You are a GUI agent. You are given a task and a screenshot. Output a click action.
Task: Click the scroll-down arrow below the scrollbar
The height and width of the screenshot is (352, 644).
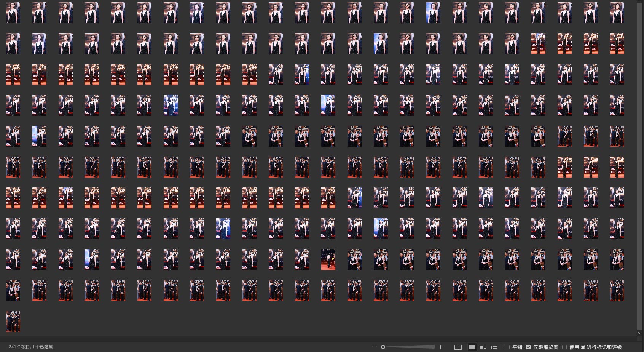639,333
